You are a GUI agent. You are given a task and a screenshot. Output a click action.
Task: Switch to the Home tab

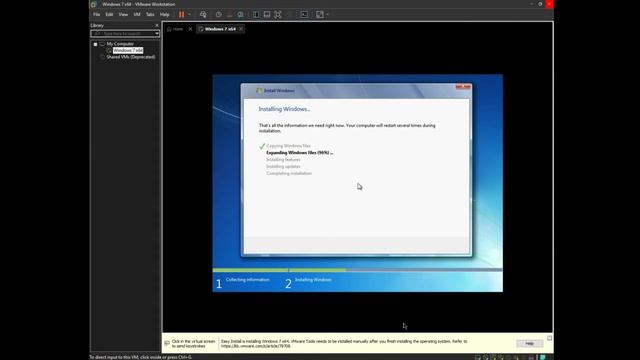point(176,29)
